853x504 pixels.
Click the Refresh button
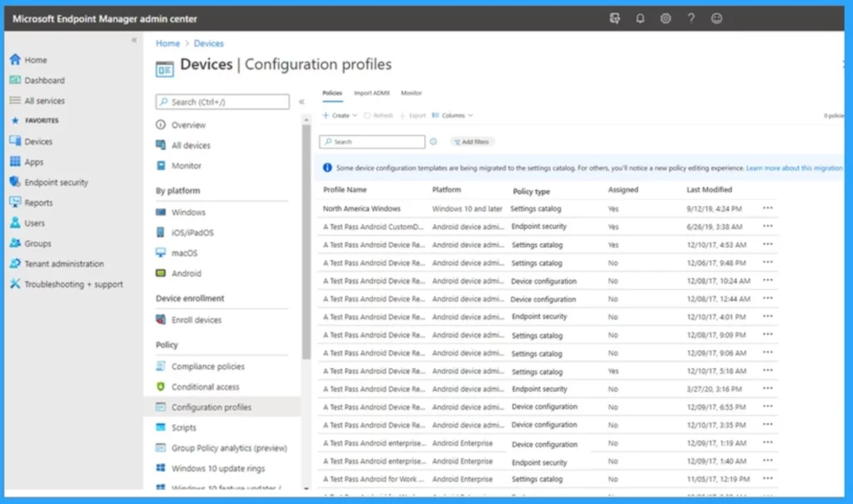point(379,116)
